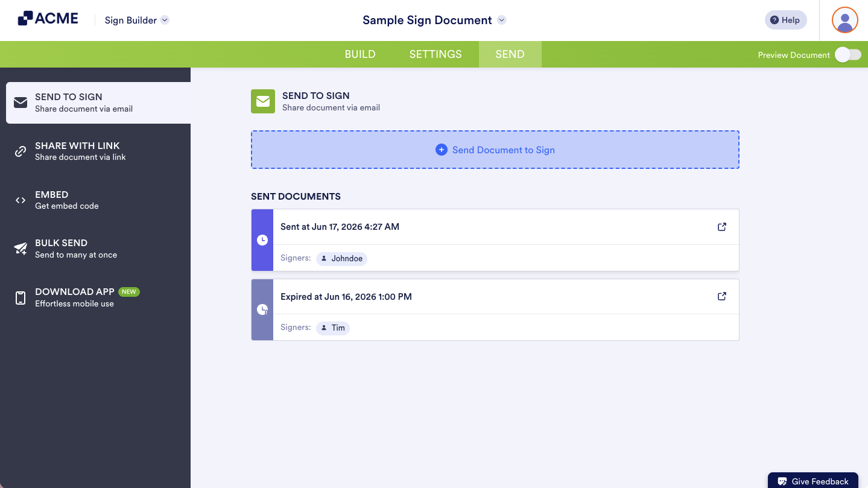The image size is (868, 488).
Task: Click the envelope icon in the sidebar
Action: click(21, 103)
